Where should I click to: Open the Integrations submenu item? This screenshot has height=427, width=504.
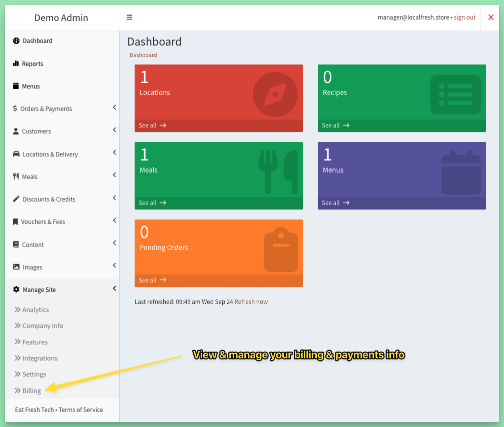click(x=36, y=358)
